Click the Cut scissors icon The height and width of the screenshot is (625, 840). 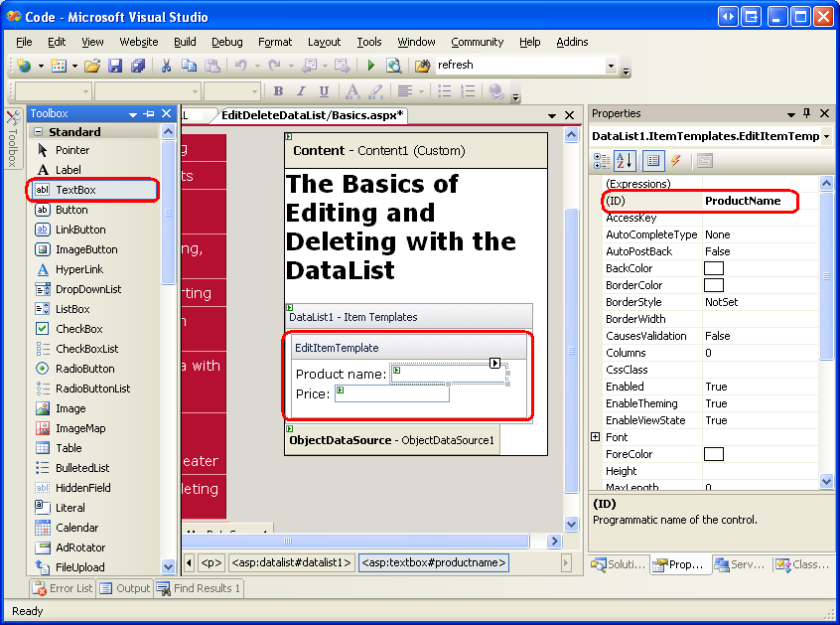click(x=166, y=66)
